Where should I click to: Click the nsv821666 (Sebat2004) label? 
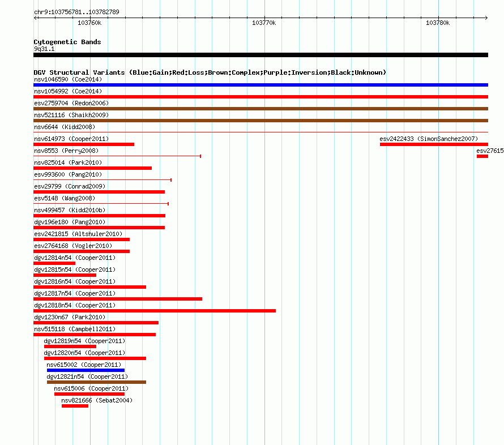[97, 400]
